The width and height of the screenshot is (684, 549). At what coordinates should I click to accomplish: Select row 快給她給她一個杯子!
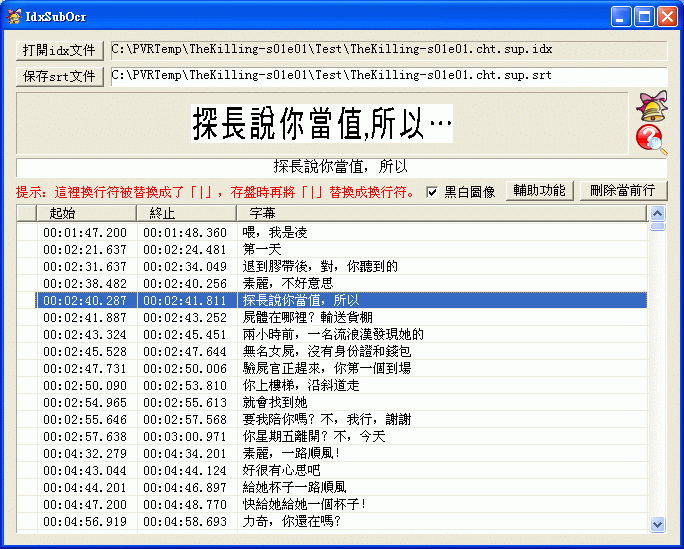332,505
